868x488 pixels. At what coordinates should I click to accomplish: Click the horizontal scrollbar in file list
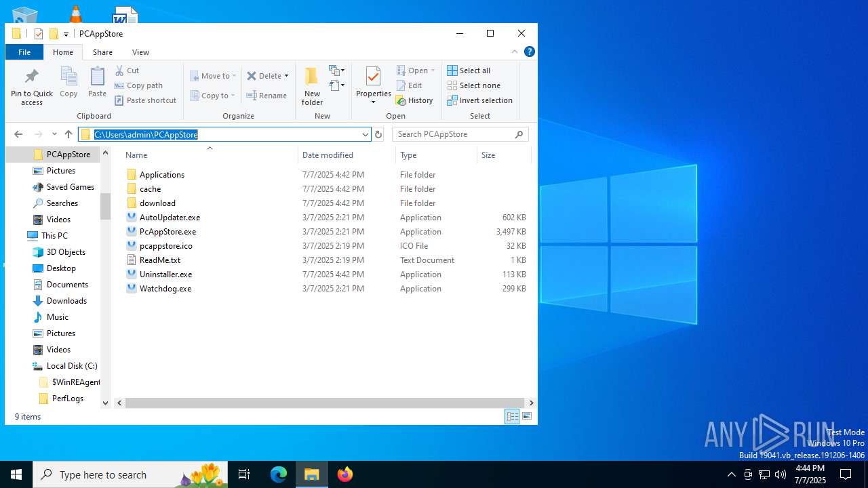(x=324, y=403)
